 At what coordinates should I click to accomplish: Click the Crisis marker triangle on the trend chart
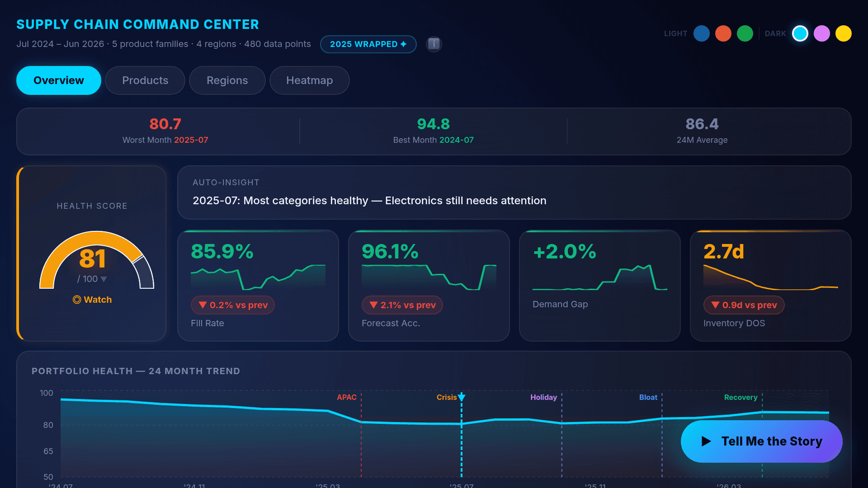pos(462,397)
